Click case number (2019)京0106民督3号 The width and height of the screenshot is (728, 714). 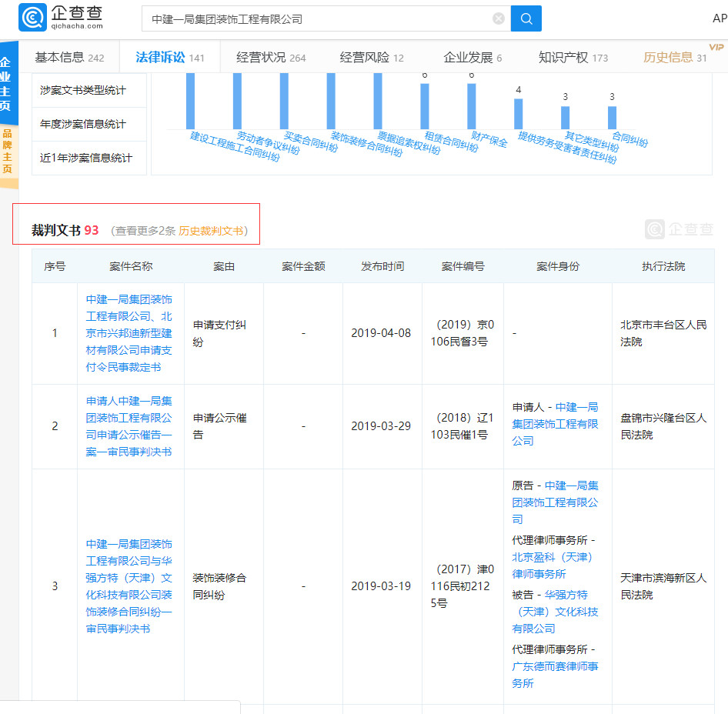463,333
